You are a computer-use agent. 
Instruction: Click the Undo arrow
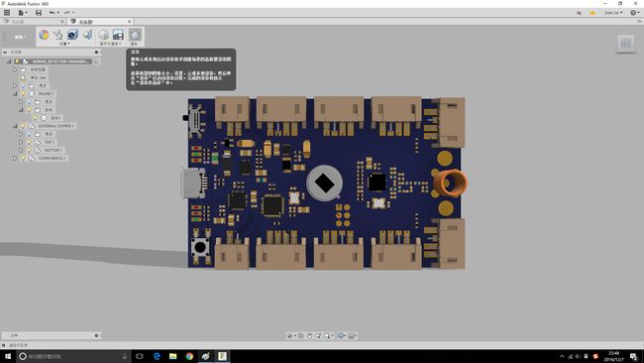tap(52, 13)
